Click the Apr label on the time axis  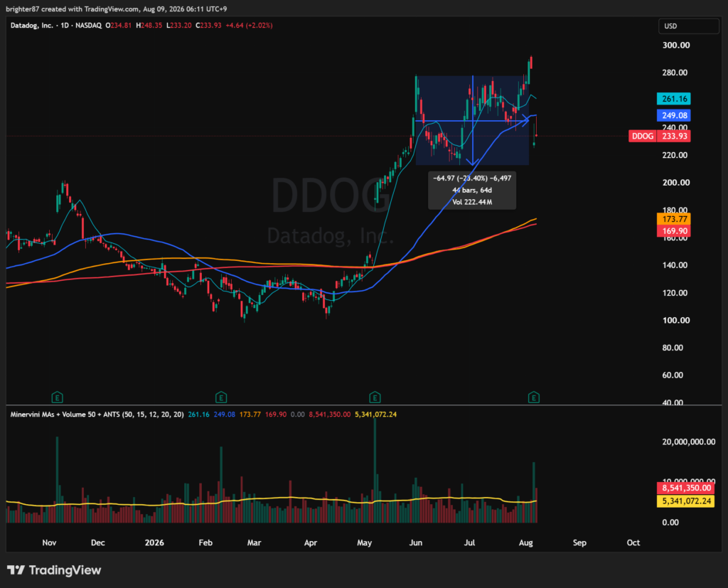click(x=310, y=542)
